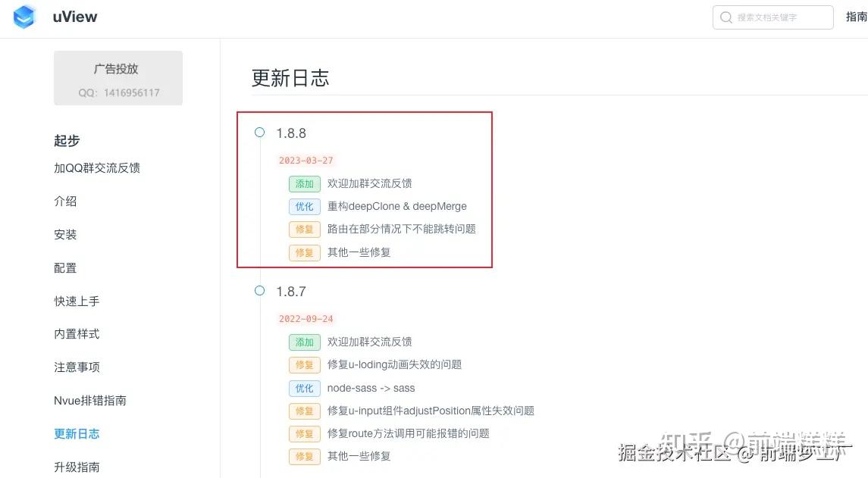Expand the 起步 section in sidebar
The width and height of the screenshot is (868, 478).
coord(66,140)
